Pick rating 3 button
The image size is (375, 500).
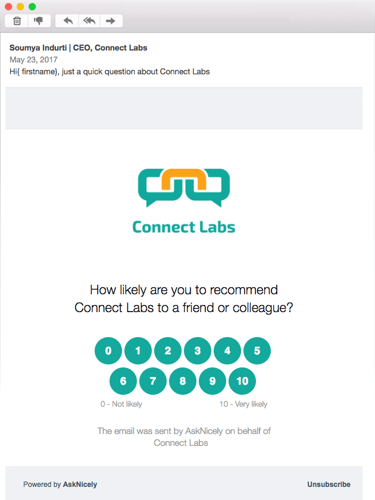pos(197,351)
